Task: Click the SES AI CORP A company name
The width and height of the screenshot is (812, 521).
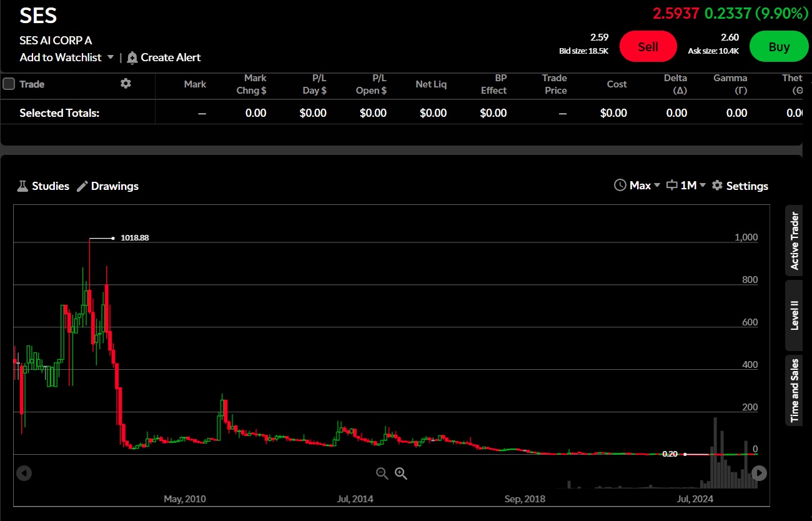Action: click(x=56, y=41)
